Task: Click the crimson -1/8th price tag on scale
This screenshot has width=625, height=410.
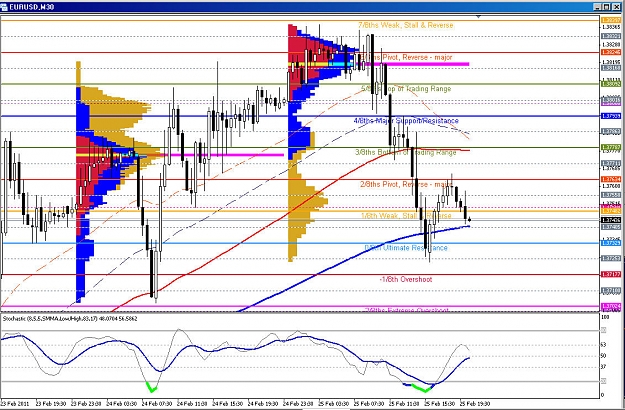Action: point(611,274)
